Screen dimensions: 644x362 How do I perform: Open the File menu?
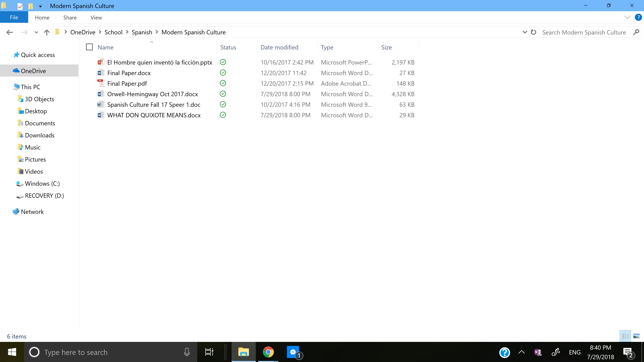14,17
